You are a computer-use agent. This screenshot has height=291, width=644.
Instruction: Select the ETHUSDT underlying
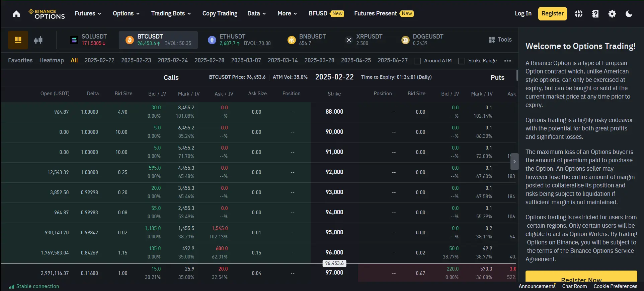click(x=239, y=40)
